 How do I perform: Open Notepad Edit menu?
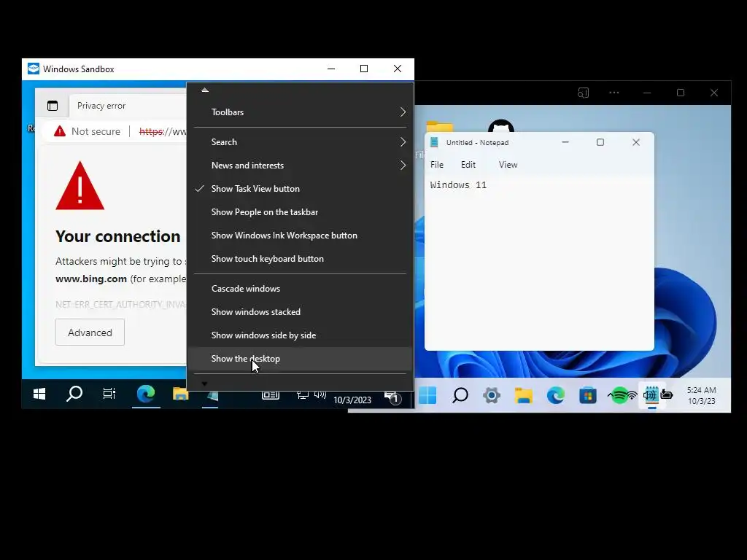tap(468, 164)
